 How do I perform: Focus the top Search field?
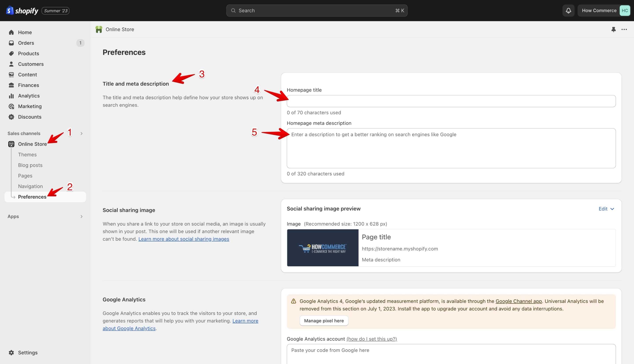[317, 11]
